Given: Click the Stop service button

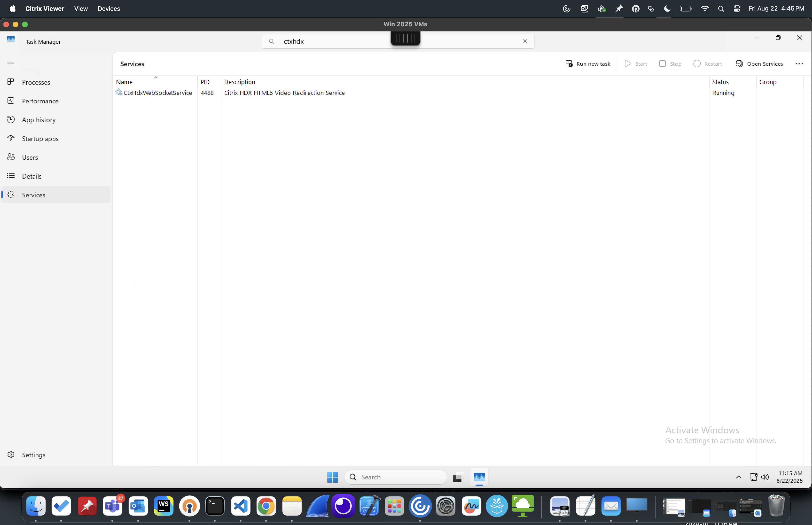Looking at the screenshot, I should 670,64.
